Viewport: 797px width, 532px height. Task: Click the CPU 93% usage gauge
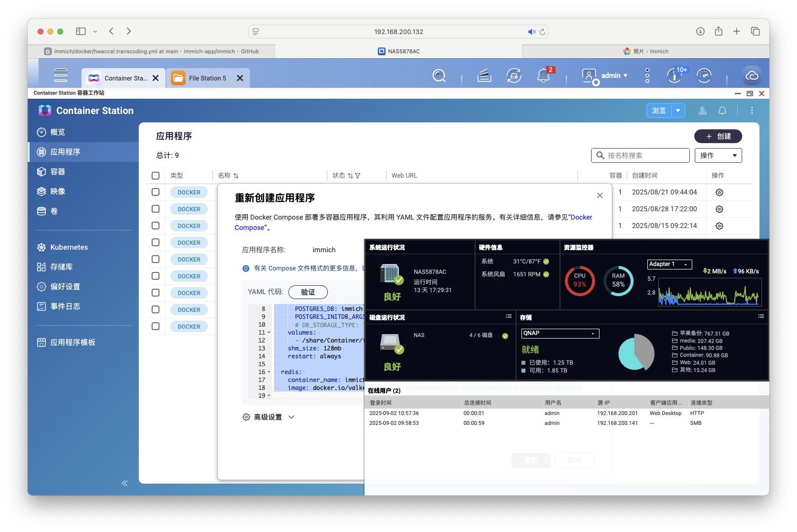(580, 280)
